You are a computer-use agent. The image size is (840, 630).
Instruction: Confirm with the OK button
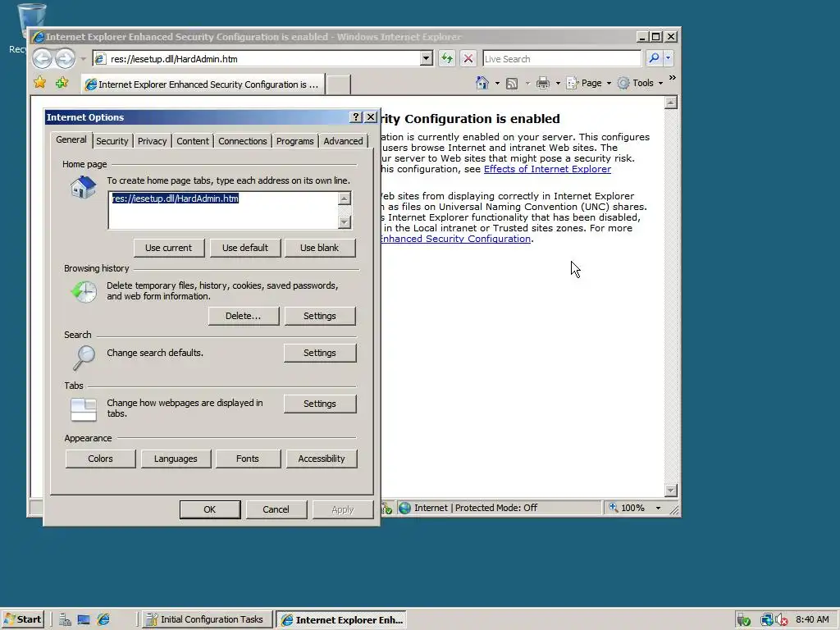[x=210, y=509]
